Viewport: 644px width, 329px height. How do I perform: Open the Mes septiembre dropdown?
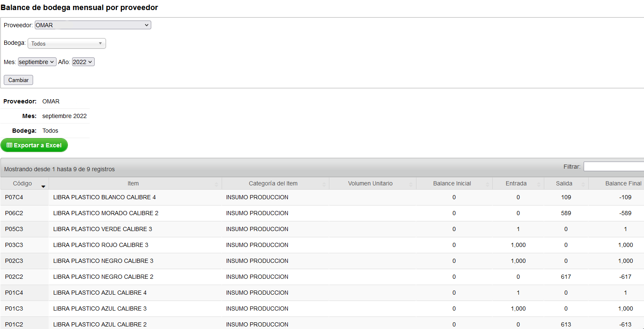(x=37, y=62)
